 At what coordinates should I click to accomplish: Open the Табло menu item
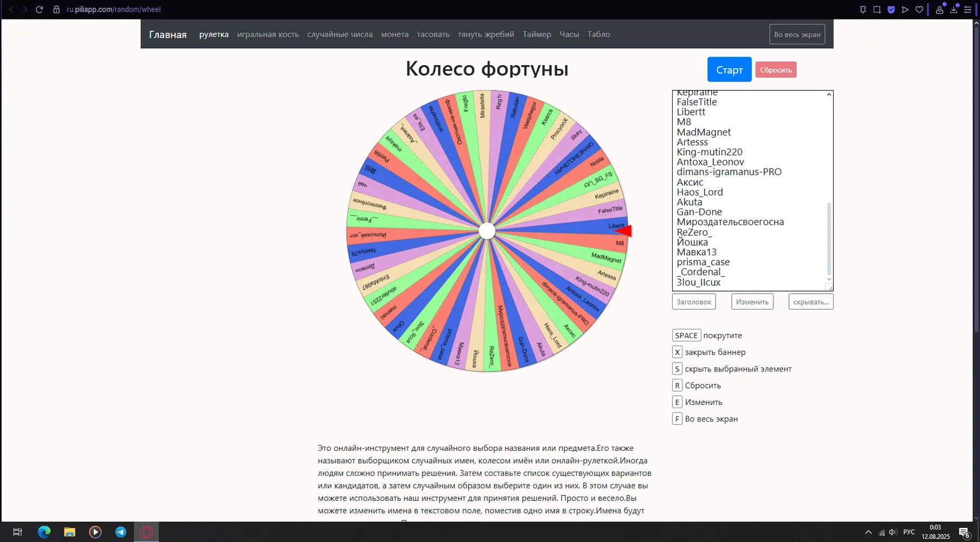[x=598, y=34]
